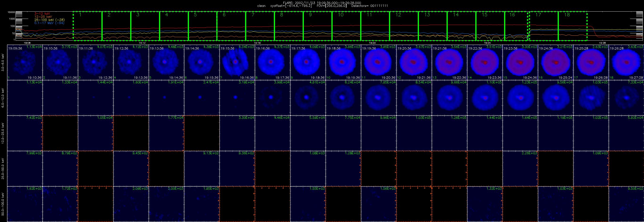This screenshot has width=644, height=222.
Task: Click the 'Detectors= 001111111' header text
Action: 370,6
